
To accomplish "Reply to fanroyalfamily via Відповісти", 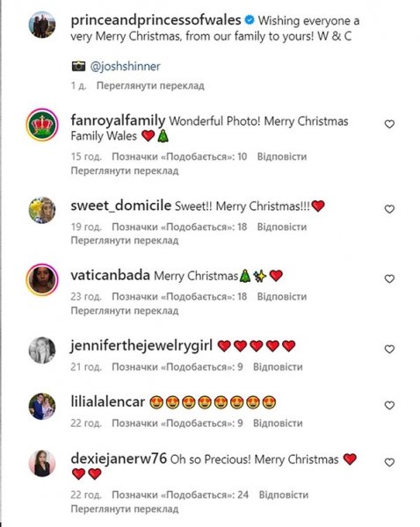I will tap(282, 156).
